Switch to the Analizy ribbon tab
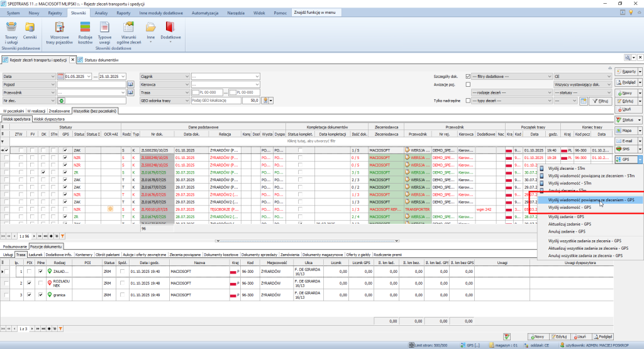 tap(101, 13)
